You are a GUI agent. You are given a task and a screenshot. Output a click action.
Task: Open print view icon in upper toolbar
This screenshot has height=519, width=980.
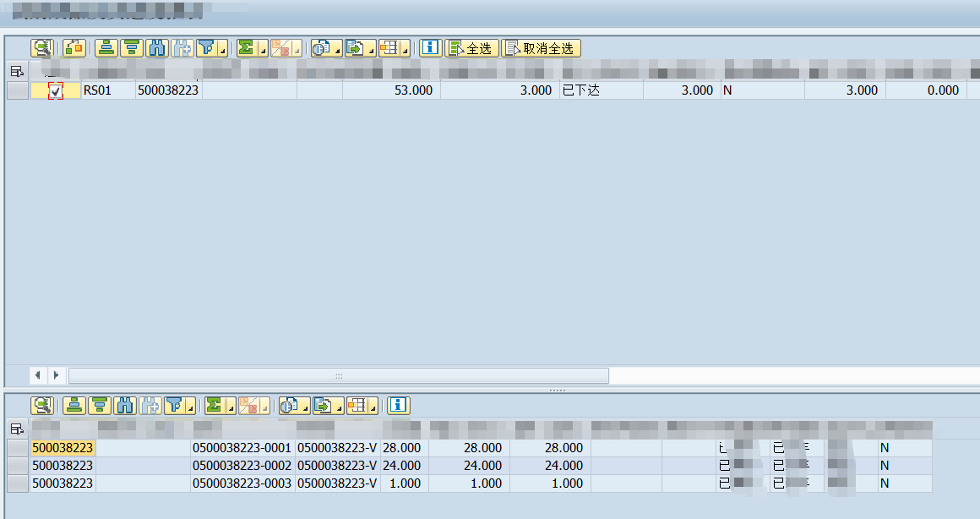click(321, 48)
